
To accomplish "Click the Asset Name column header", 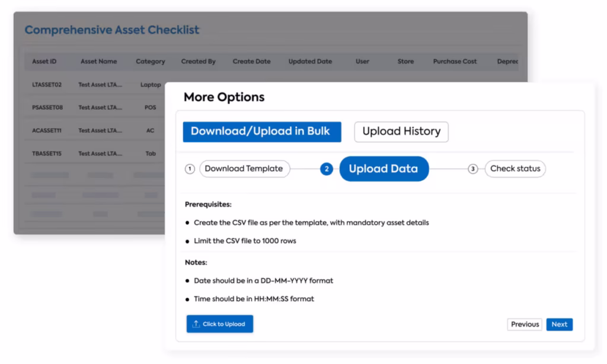I will coord(99,62).
